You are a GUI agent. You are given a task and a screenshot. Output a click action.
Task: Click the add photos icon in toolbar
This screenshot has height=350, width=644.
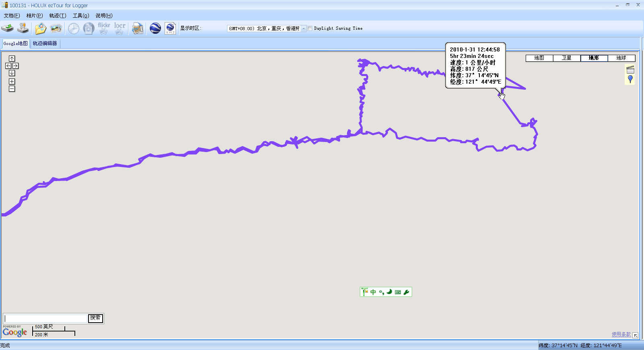coord(56,28)
